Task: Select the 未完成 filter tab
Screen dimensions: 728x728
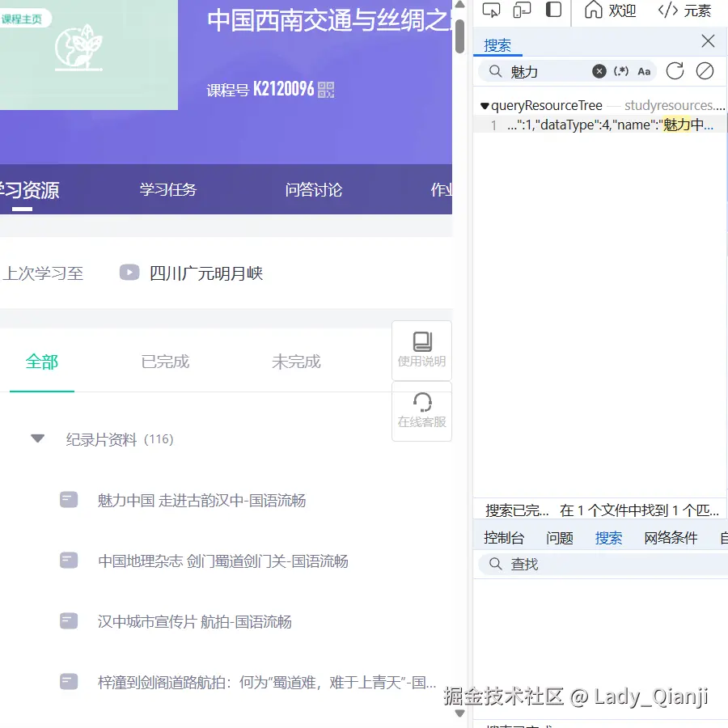Action: pos(296,362)
